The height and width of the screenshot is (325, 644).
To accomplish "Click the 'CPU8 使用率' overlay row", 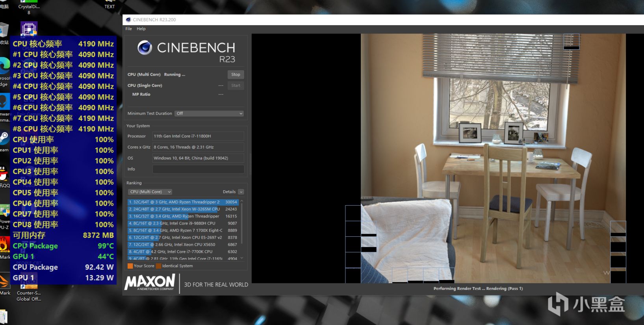I will point(63,225).
